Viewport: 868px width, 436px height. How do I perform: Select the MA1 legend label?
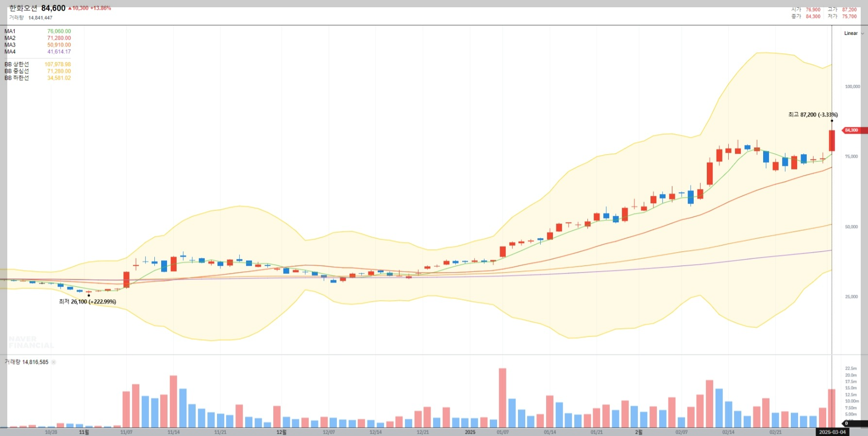tap(10, 32)
